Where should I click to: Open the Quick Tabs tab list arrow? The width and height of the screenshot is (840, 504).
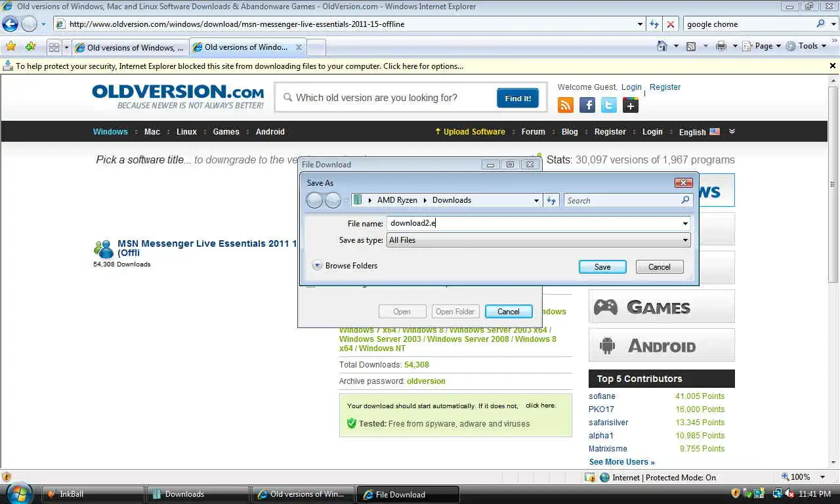click(x=66, y=47)
